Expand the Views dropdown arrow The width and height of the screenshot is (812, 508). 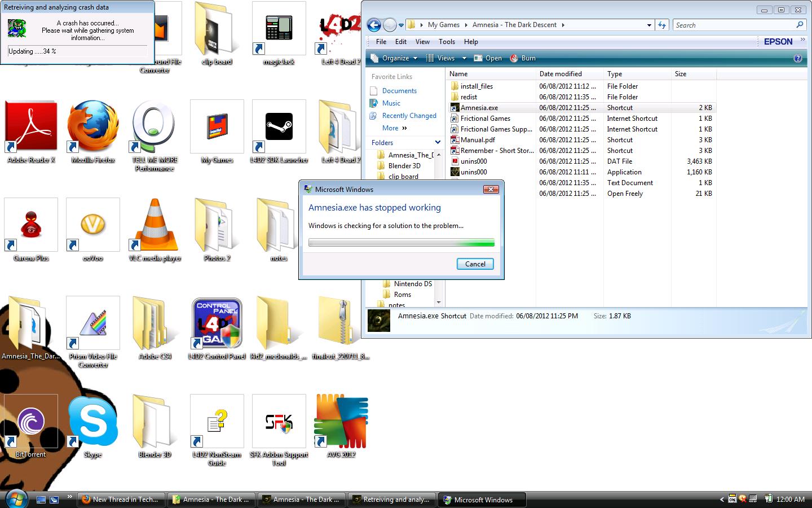click(x=464, y=58)
